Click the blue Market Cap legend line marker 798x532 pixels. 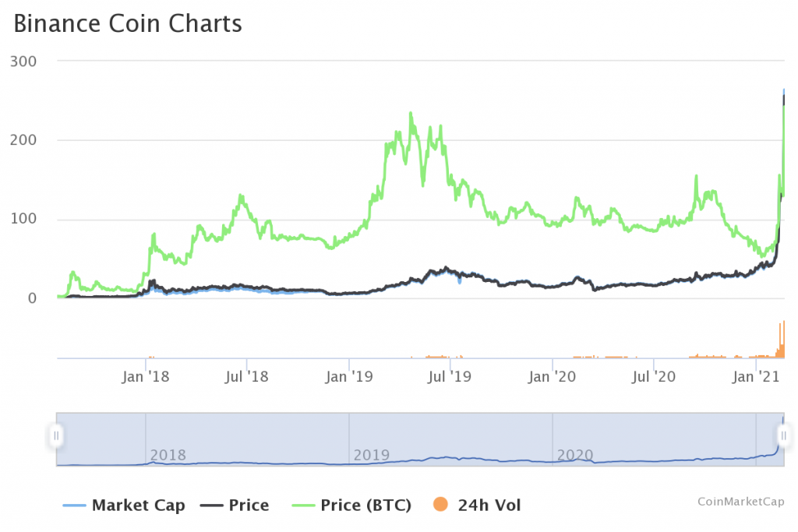coord(75,506)
